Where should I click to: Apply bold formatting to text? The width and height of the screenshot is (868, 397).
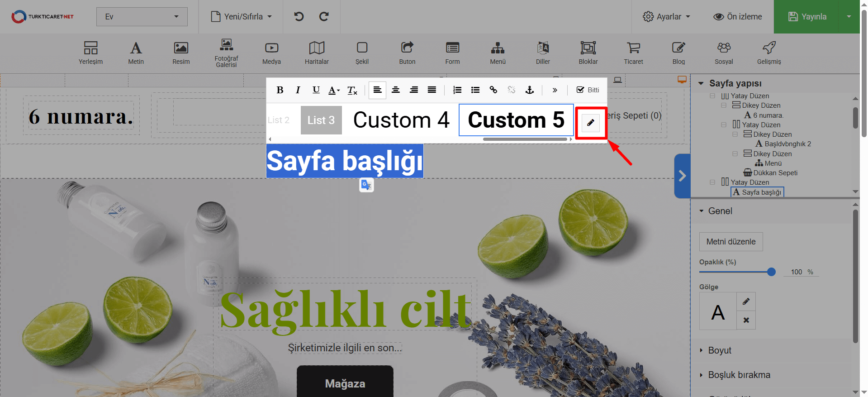click(280, 90)
